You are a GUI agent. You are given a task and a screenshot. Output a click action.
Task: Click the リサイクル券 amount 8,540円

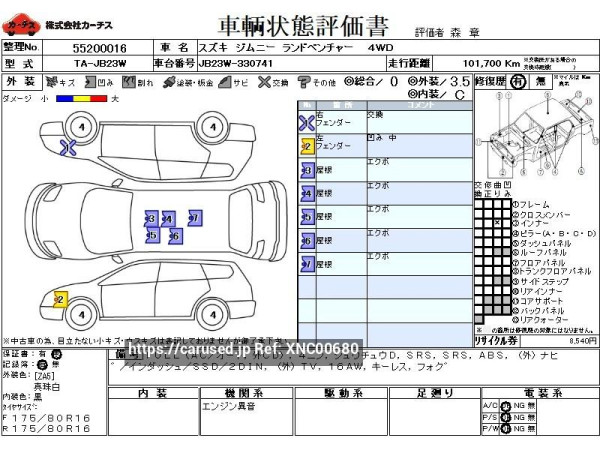click(x=583, y=341)
